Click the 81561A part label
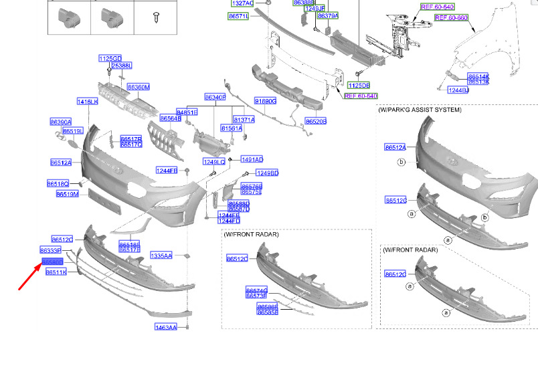Image resolution: width=538 pixels, height=392 pixels. click(232, 128)
